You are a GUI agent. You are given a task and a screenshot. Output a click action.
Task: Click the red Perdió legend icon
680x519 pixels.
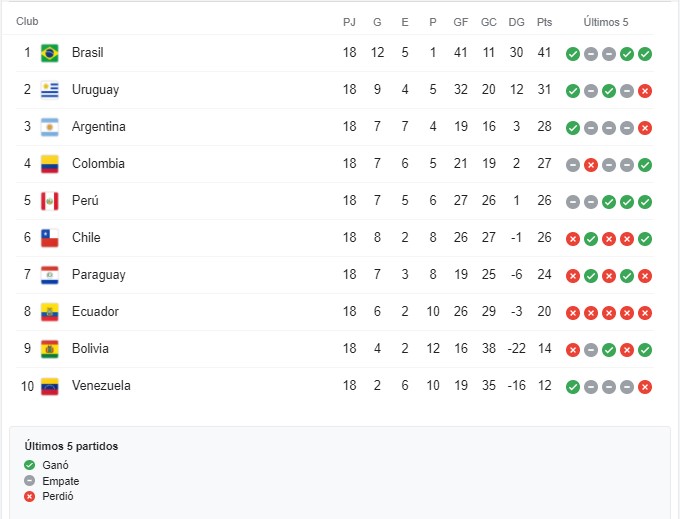(30, 497)
